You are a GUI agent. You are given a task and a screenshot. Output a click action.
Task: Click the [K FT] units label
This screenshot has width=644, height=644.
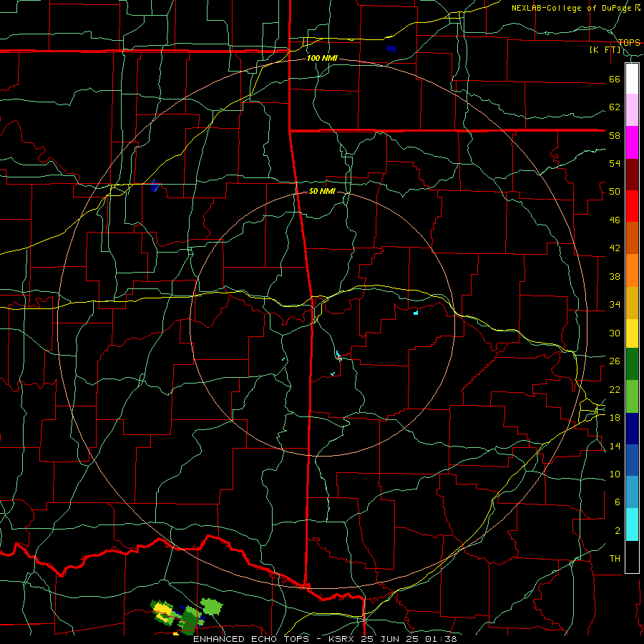[x=605, y=49]
